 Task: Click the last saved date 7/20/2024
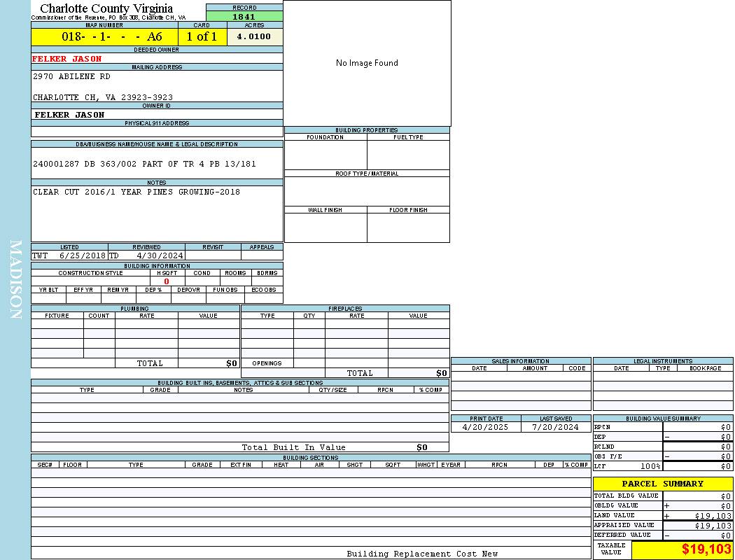pos(555,427)
